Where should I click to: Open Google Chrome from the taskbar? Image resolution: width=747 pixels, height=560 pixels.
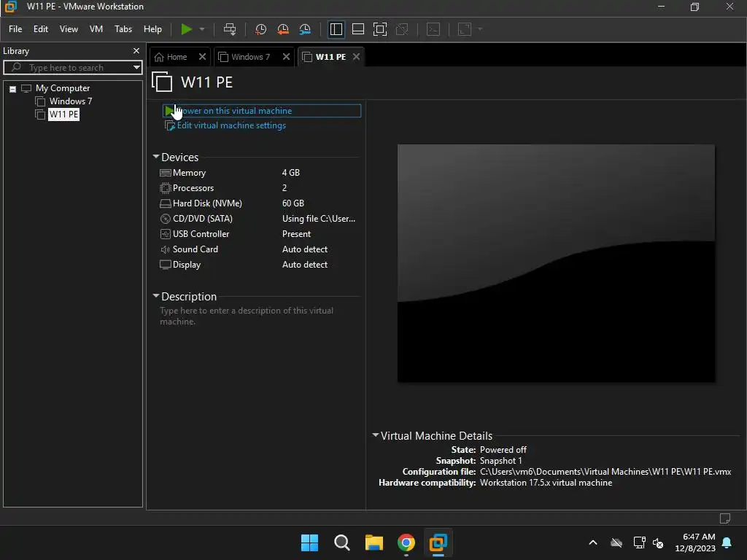pos(406,542)
